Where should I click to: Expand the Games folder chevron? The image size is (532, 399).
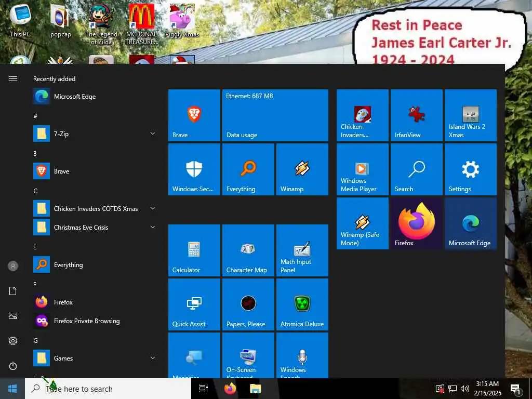click(153, 358)
